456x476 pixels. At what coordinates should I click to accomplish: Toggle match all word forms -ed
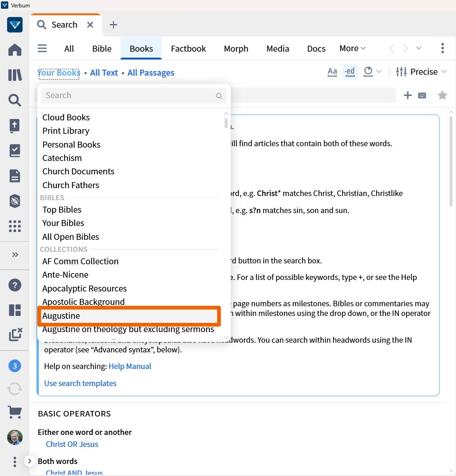350,72
